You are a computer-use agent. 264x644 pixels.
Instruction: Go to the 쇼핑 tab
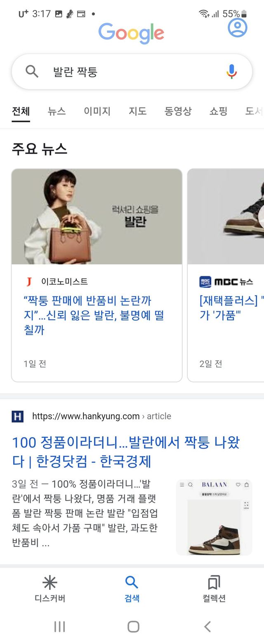pos(218,111)
